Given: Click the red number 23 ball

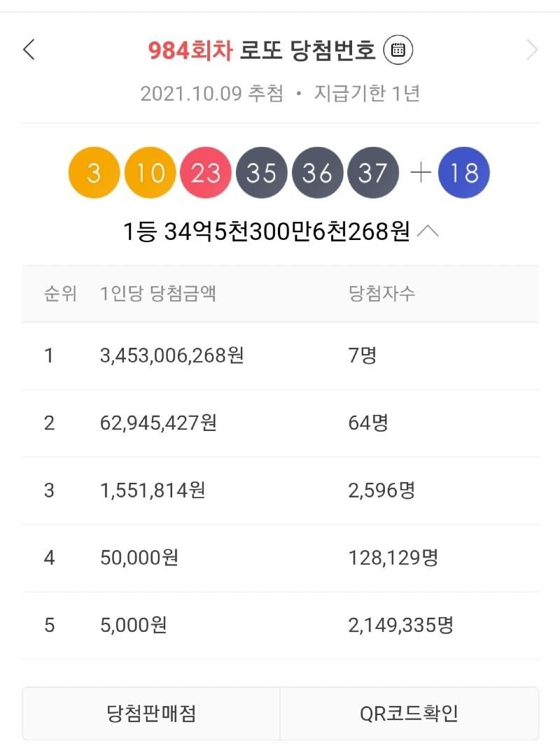Looking at the screenshot, I should [206, 172].
